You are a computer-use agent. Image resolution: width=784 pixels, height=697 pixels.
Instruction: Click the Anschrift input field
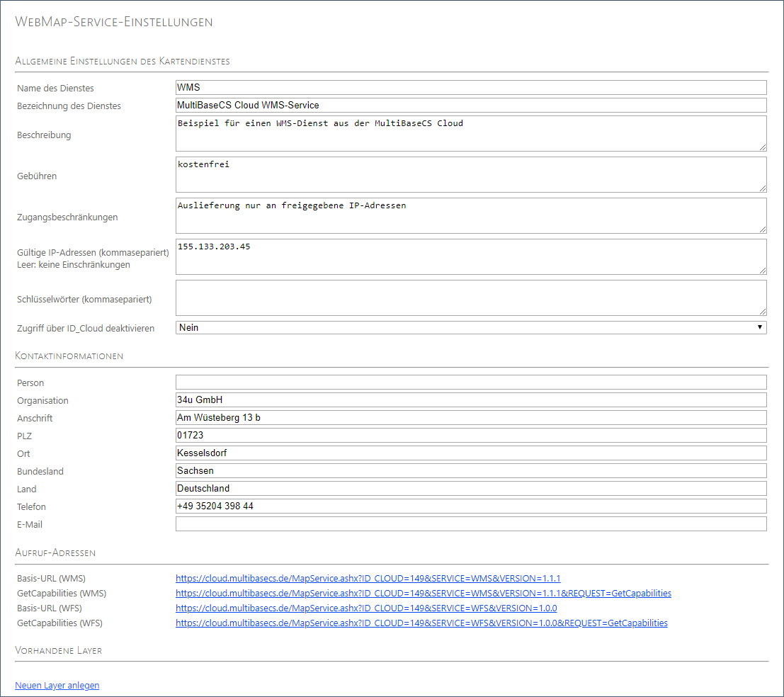point(470,418)
